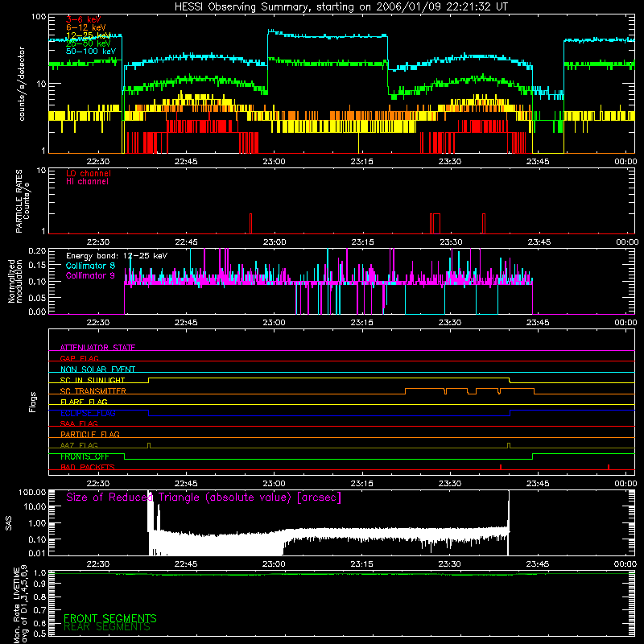Click the ECLIPSE_FLAG label
The image size is (644, 644).
[x=88, y=413]
